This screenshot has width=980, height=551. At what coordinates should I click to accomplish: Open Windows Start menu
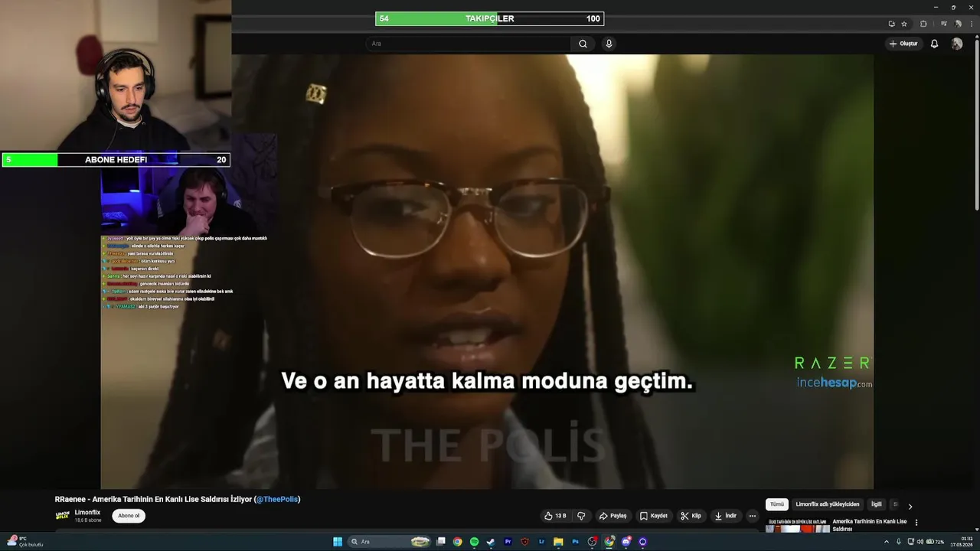(338, 542)
